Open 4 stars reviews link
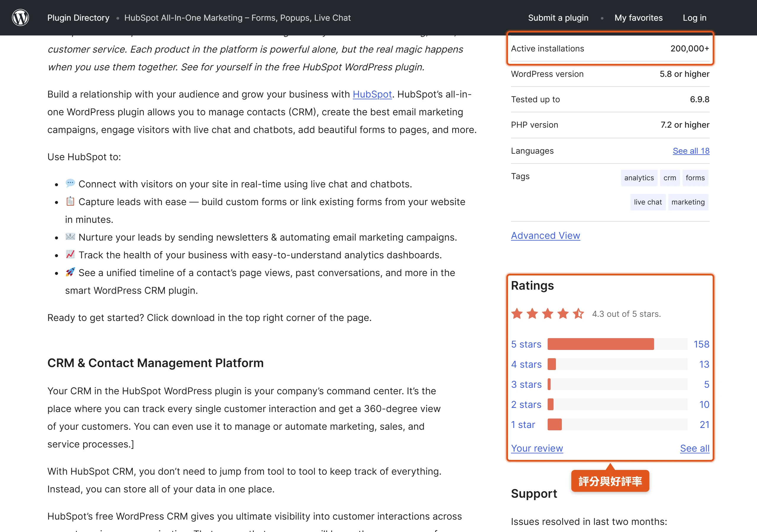The height and width of the screenshot is (532, 757). 526,364
